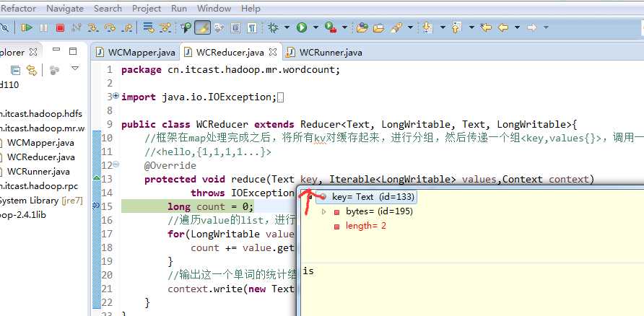644x316 pixels.
Task: Switch to the WCRunner.java tab
Action: pyautogui.click(x=324, y=53)
